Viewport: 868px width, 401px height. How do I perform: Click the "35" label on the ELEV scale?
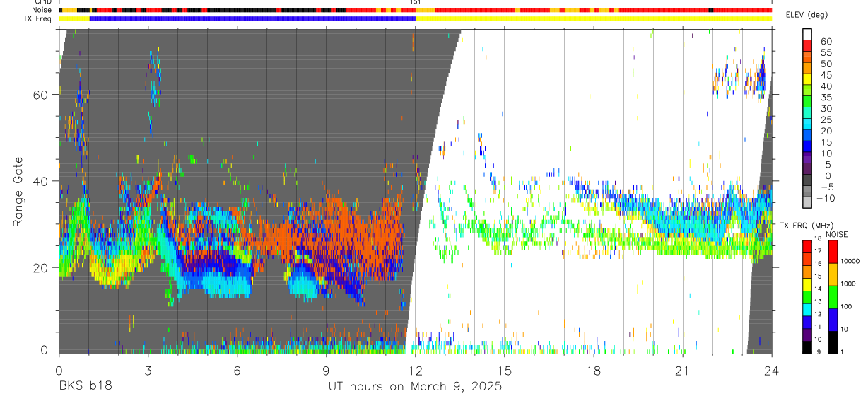(x=825, y=97)
